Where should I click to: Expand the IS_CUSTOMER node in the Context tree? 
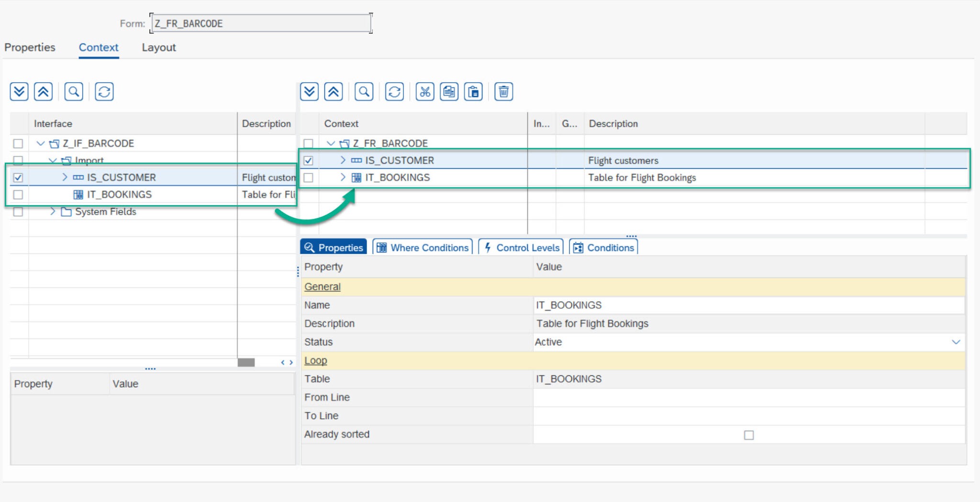(342, 160)
